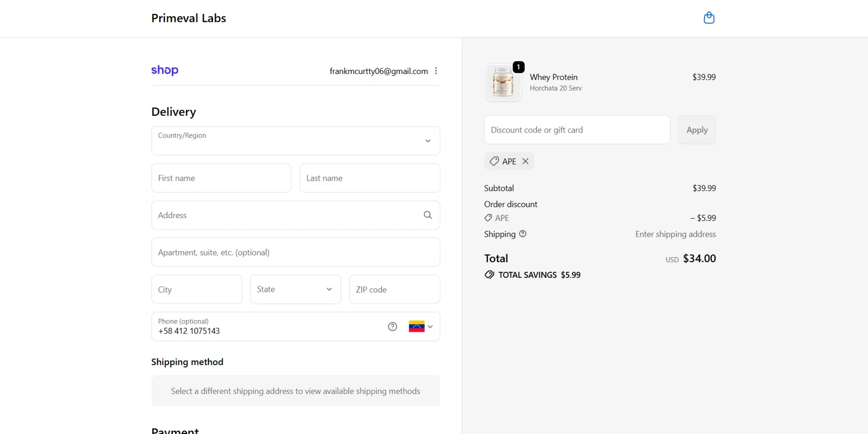
Task: Click the Whey Protein product name
Action: click(x=554, y=77)
